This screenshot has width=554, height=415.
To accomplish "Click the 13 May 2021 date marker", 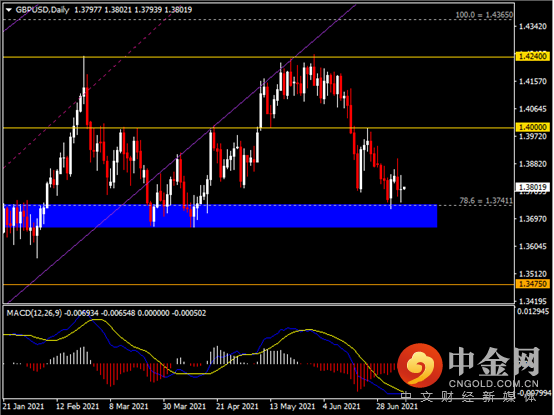I will pyautogui.click(x=292, y=407).
